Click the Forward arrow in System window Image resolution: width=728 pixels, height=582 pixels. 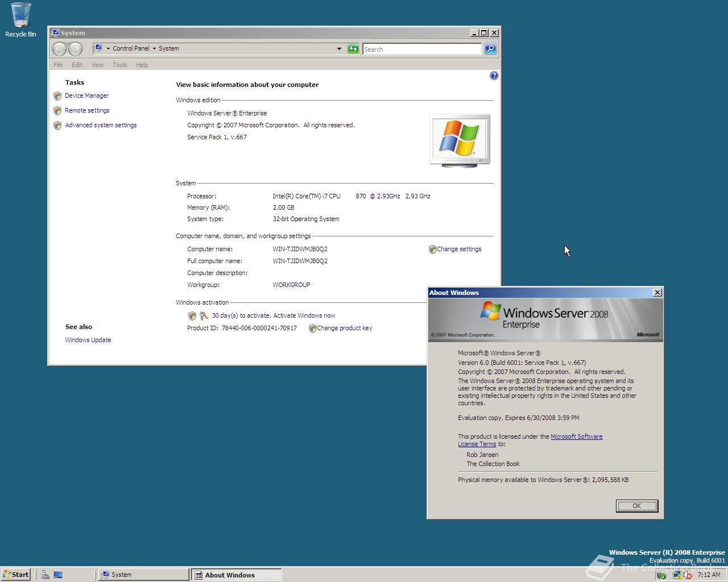click(x=75, y=49)
